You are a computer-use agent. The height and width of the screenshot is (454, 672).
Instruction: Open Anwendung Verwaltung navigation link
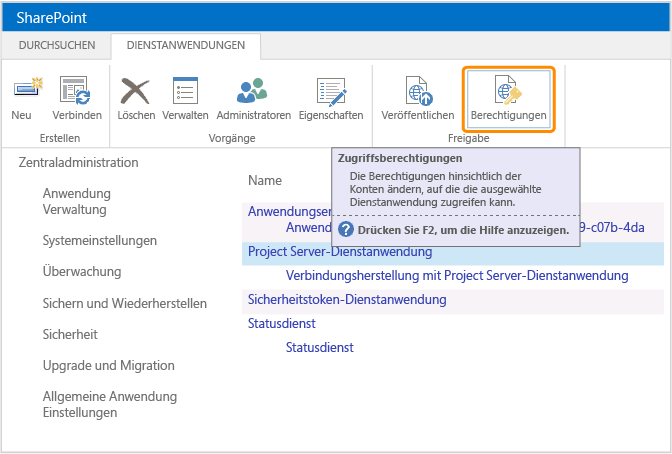pyautogui.click(x=77, y=201)
